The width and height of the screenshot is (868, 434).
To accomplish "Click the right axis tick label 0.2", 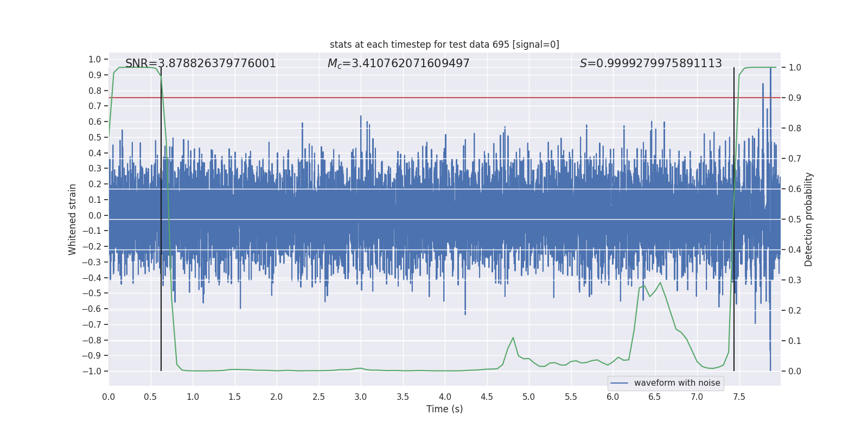I will coord(795,311).
